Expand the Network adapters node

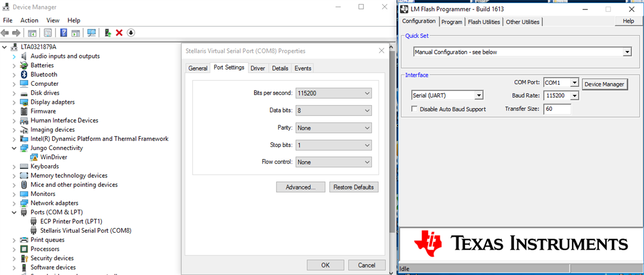pyautogui.click(x=14, y=203)
